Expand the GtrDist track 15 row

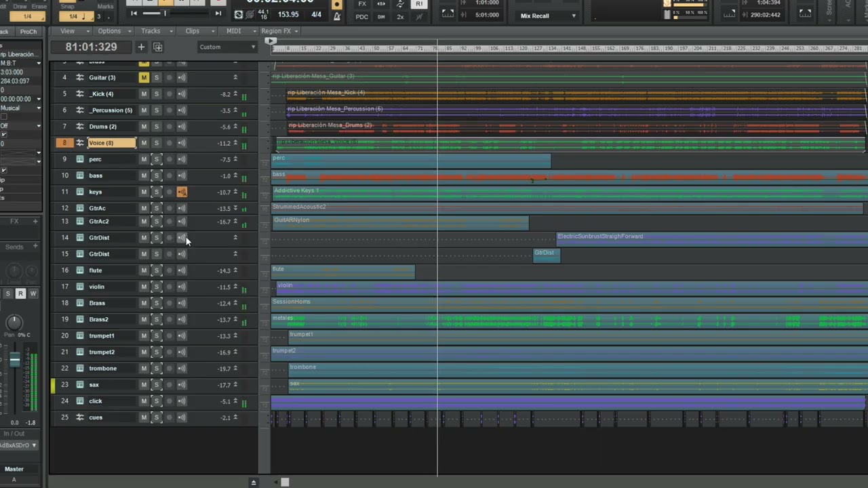[x=235, y=253]
